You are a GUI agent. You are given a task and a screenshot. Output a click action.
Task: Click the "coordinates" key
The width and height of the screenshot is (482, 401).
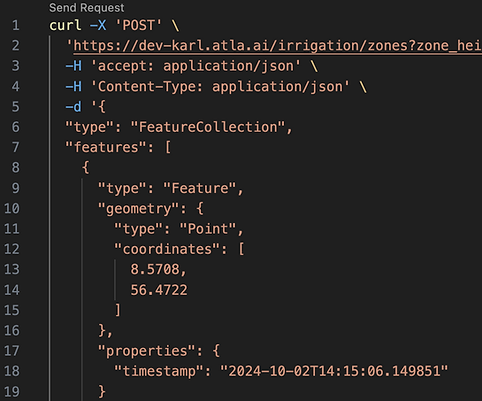tap(167, 249)
